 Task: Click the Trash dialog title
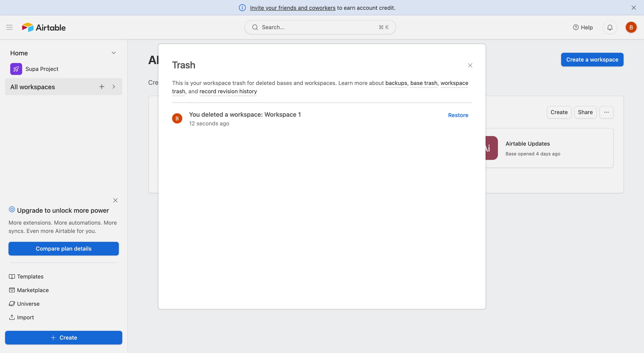pos(184,65)
